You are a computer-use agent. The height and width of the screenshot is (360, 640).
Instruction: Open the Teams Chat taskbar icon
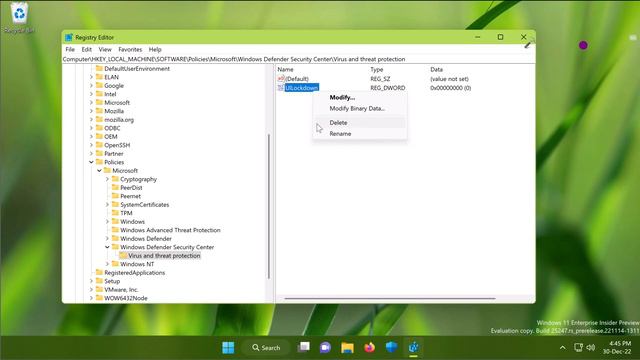325,347
